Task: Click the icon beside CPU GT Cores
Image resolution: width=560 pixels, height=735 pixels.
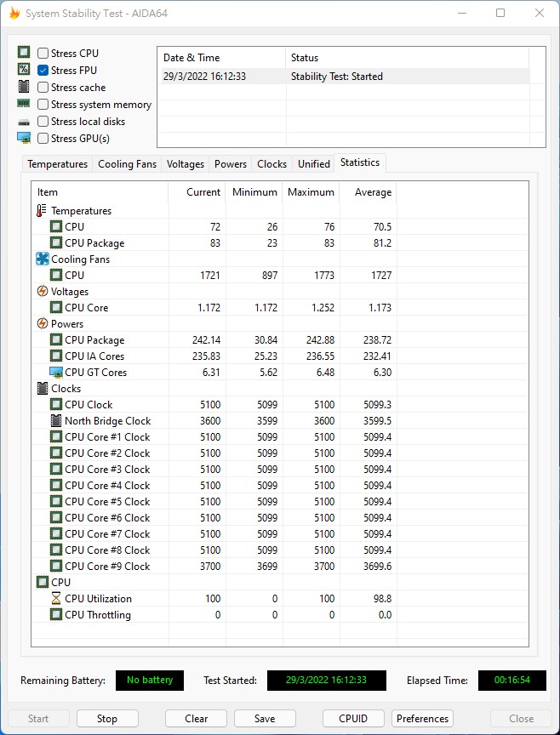Action: click(x=56, y=373)
